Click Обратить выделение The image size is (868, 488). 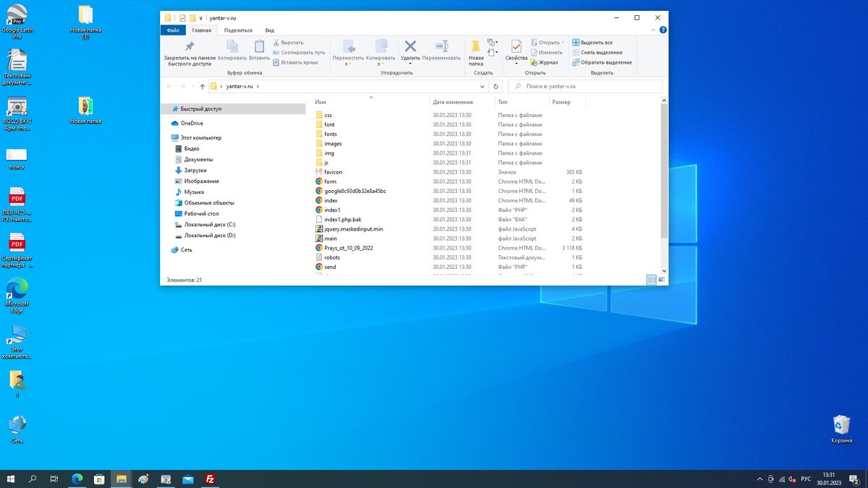click(602, 62)
